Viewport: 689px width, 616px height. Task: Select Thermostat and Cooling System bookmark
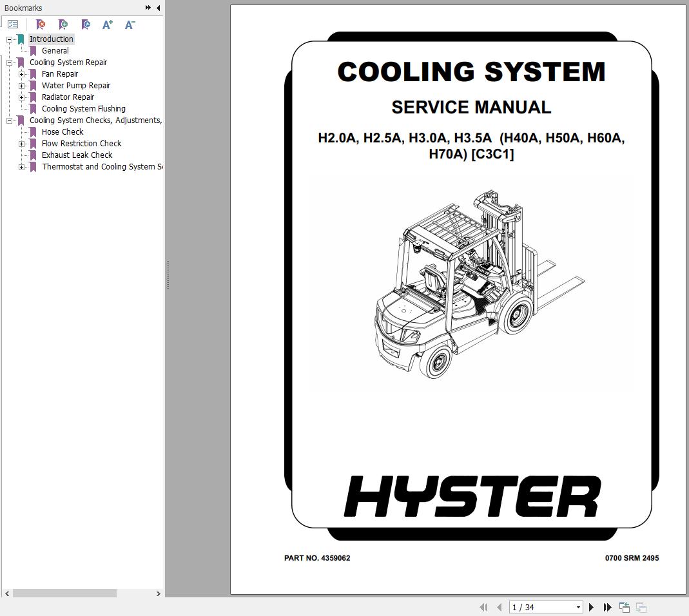102,166
